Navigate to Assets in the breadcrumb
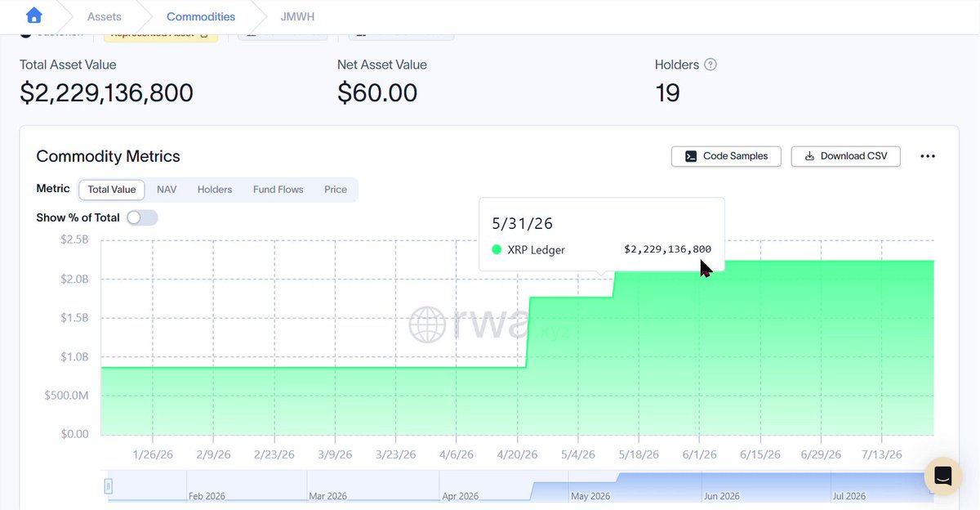This screenshot has height=510, width=980. click(x=104, y=16)
